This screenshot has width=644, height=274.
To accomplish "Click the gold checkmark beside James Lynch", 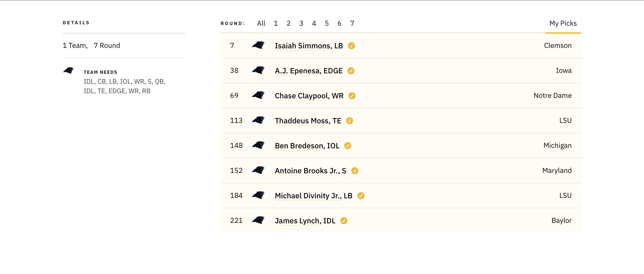I will [x=344, y=221].
